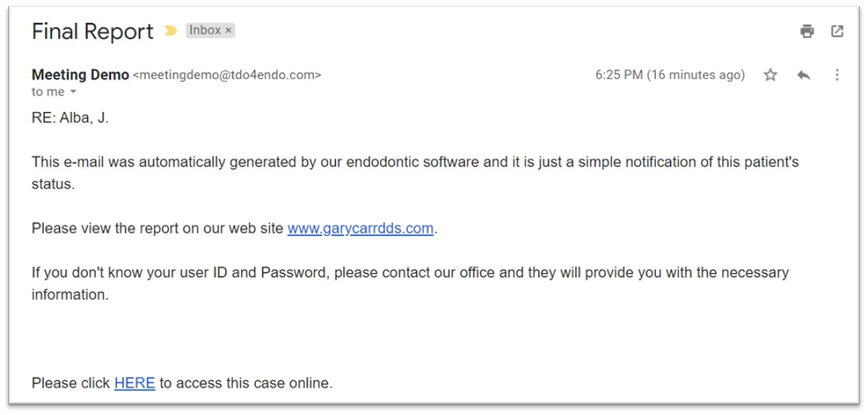Viewport: 868px width, 415px height.
Task: Open the More options three-dot menu
Action: tap(837, 75)
